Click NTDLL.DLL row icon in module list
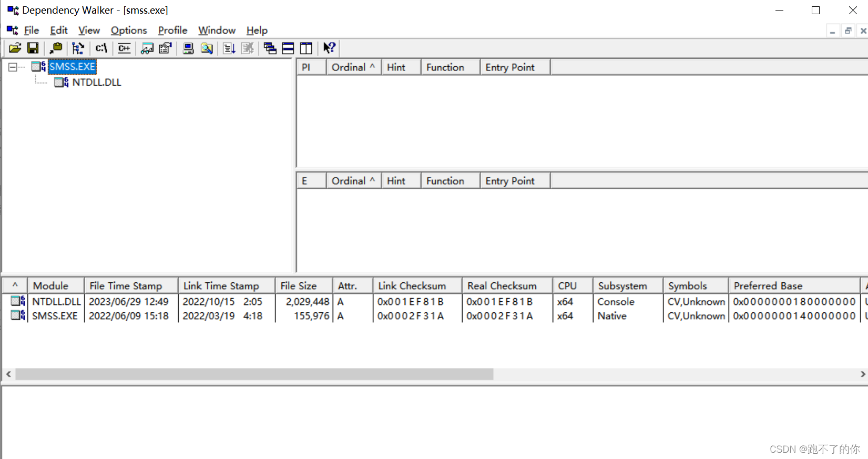868x459 pixels. coord(18,301)
